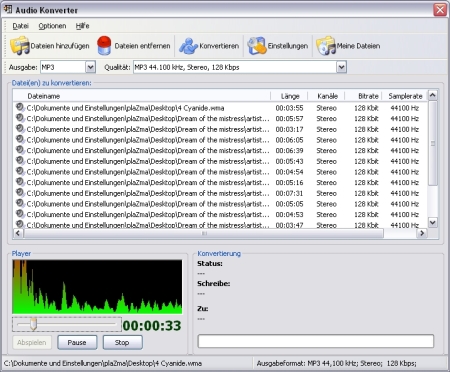Viewport: 450px width, 372px height.
Task: Click the Audio Konverter title bar icon
Action: tap(8, 9)
